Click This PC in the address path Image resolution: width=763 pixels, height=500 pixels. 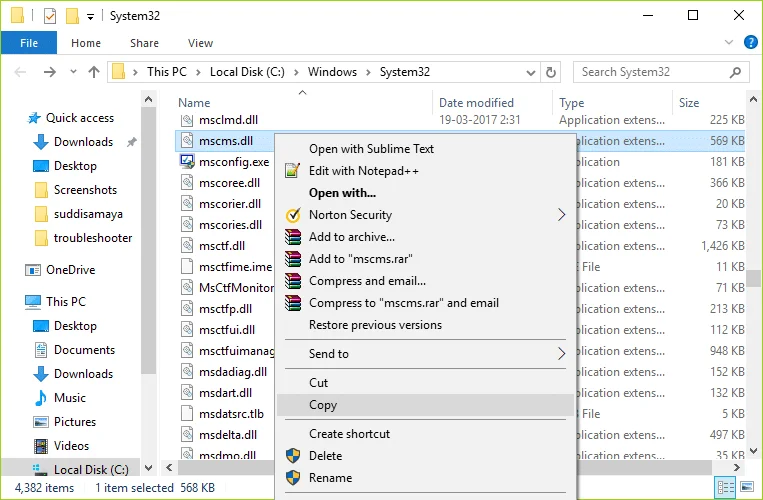167,72
